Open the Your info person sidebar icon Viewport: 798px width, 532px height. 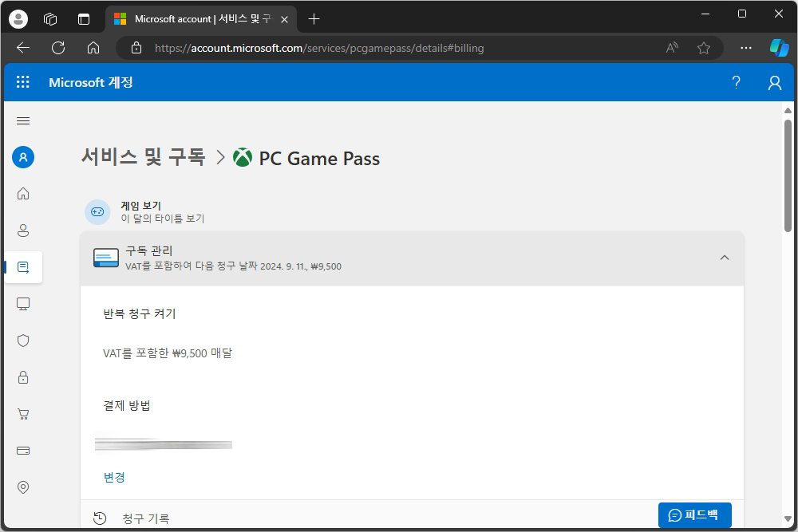pyautogui.click(x=23, y=231)
